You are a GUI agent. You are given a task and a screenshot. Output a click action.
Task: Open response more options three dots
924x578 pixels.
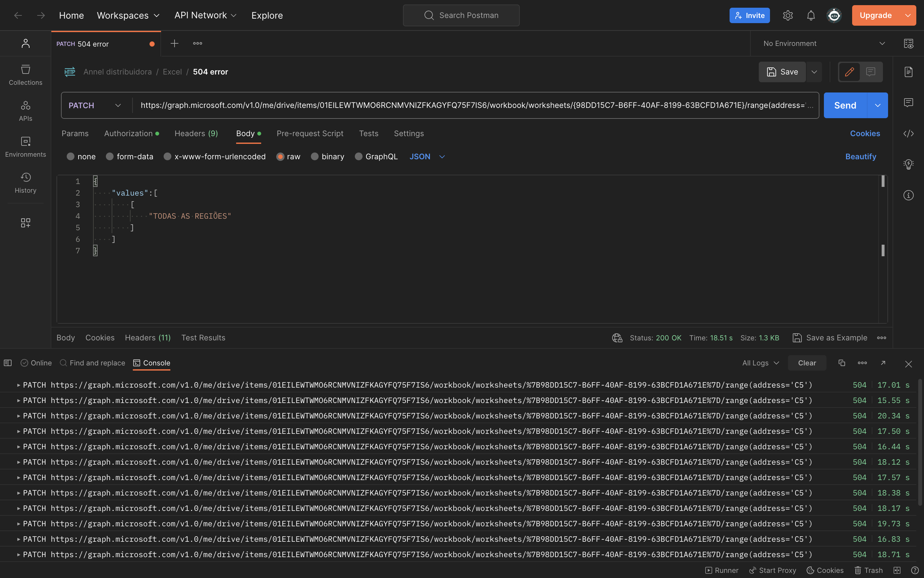pyautogui.click(x=882, y=338)
